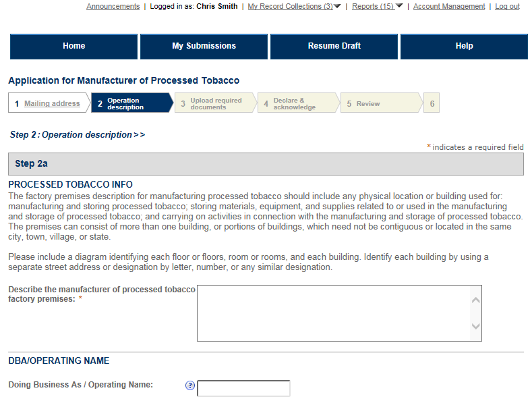
Task: Go to the Home tab
Action: (x=73, y=47)
